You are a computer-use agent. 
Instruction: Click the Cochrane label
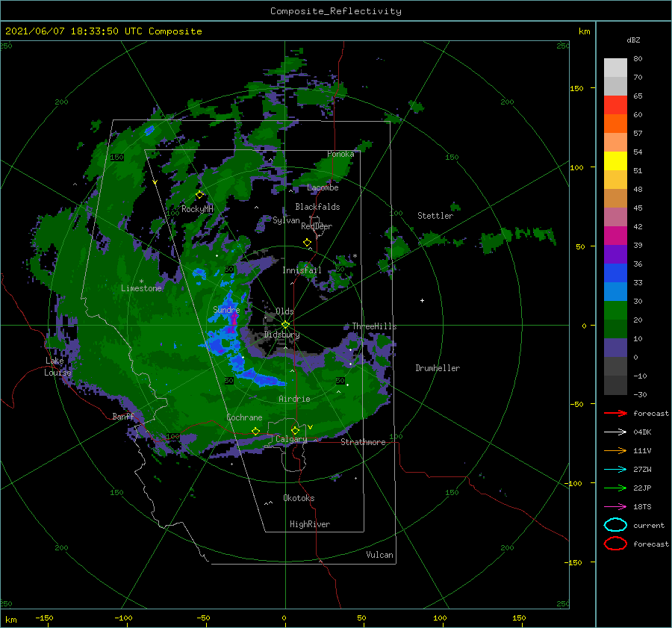[x=244, y=417]
